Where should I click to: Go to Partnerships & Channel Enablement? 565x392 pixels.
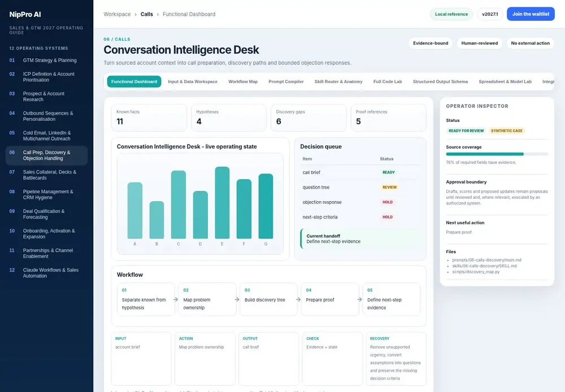[46, 253]
